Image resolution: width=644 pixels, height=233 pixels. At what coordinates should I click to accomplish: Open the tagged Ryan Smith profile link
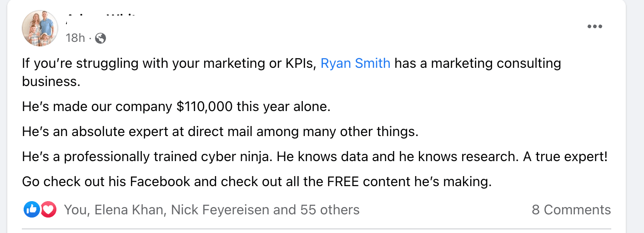pyautogui.click(x=355, y=63)
